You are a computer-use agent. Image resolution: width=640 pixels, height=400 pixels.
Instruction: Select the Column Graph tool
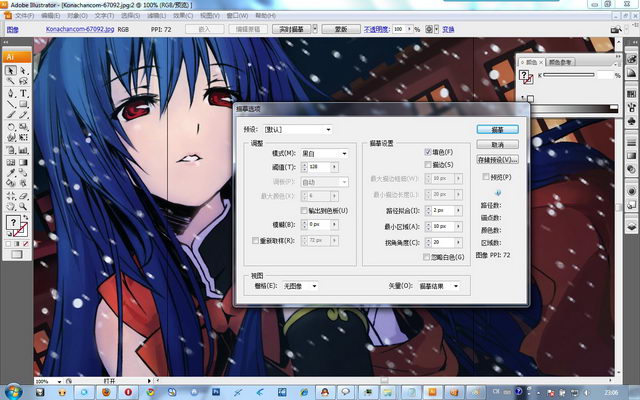23,150
